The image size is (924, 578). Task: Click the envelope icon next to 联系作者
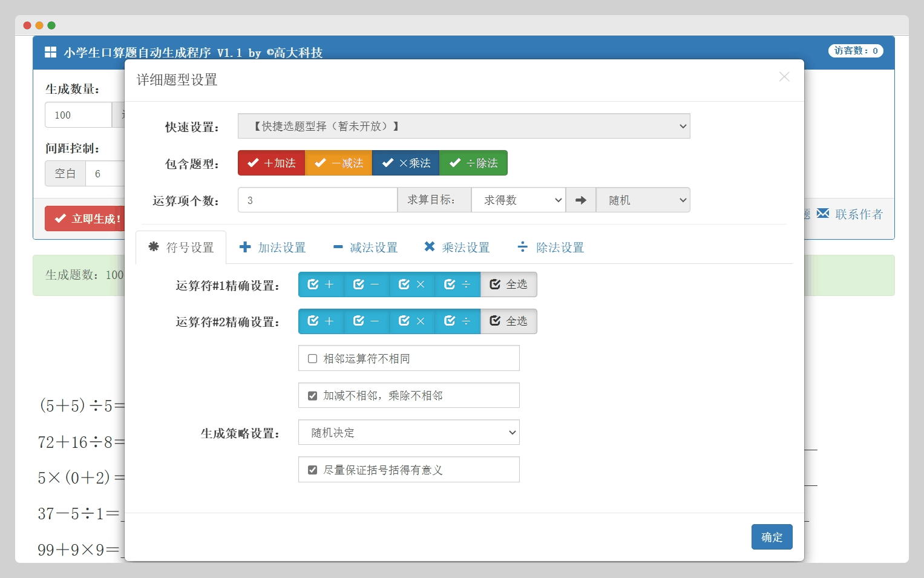(822, 214)
